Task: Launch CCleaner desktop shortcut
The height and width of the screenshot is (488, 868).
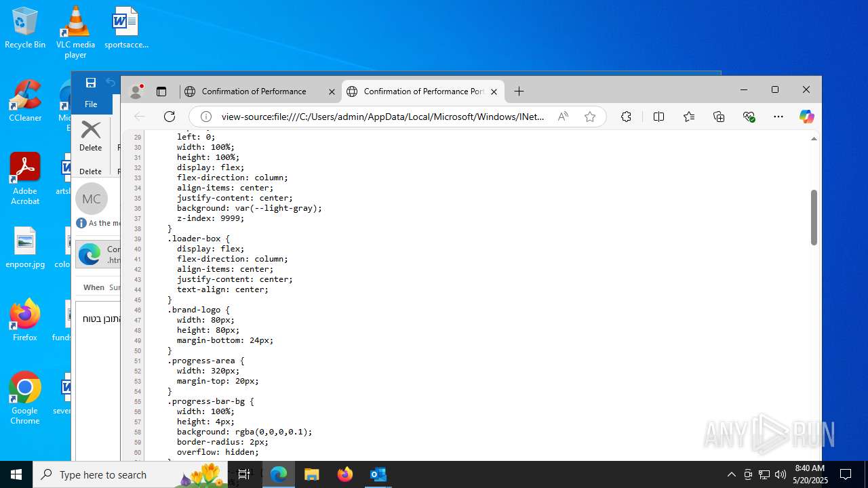Action: click(25, 100)
